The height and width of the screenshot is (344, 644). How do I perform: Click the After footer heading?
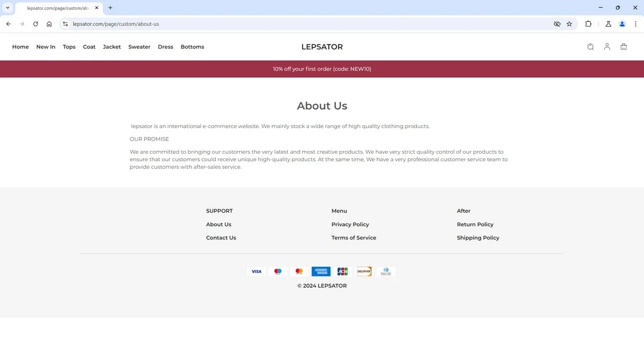click(464, 211)
